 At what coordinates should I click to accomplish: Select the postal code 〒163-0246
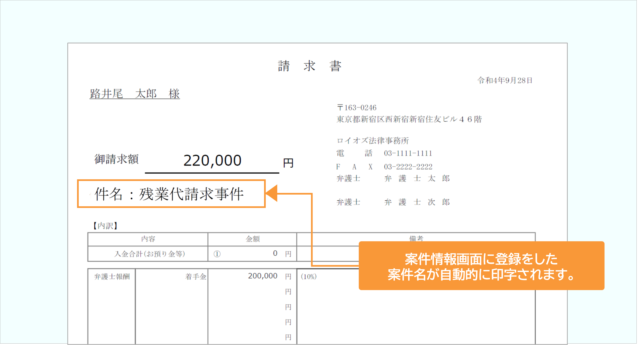(x=356, y=107)
